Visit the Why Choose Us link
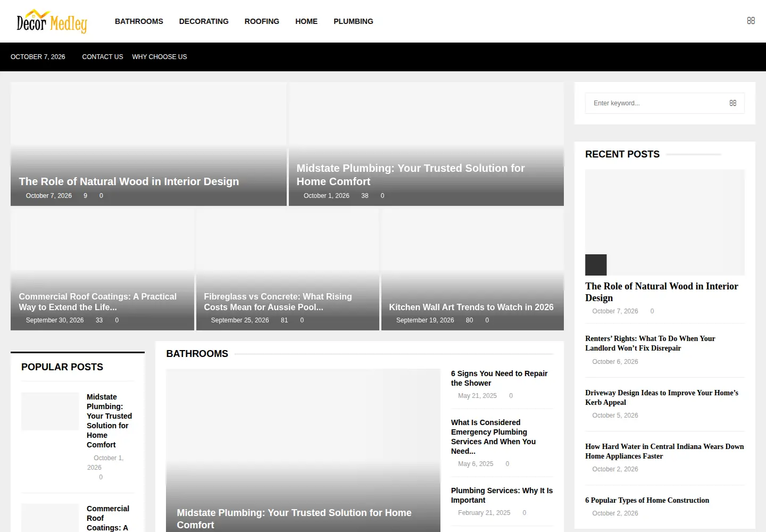Image resolution: width=766 pixels, height=532 pixels. (x=160, y=57)
